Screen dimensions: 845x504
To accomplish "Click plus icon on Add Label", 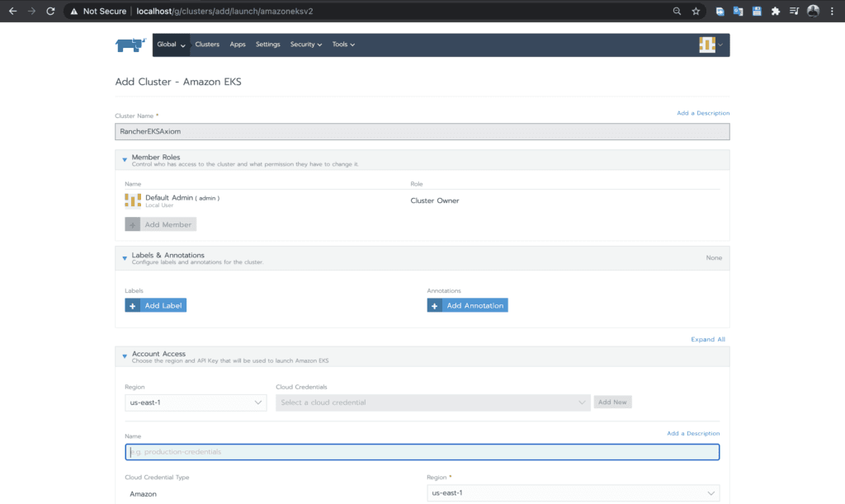I will [133, 305].
